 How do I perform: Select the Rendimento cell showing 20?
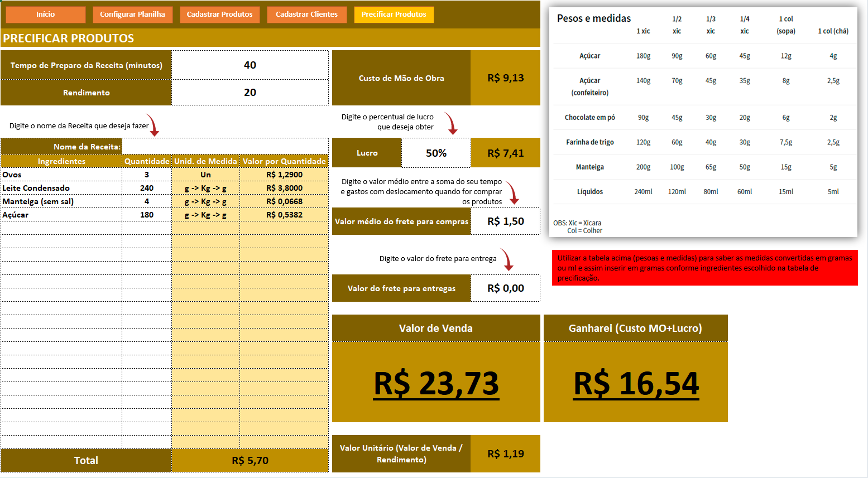point(250,93)
